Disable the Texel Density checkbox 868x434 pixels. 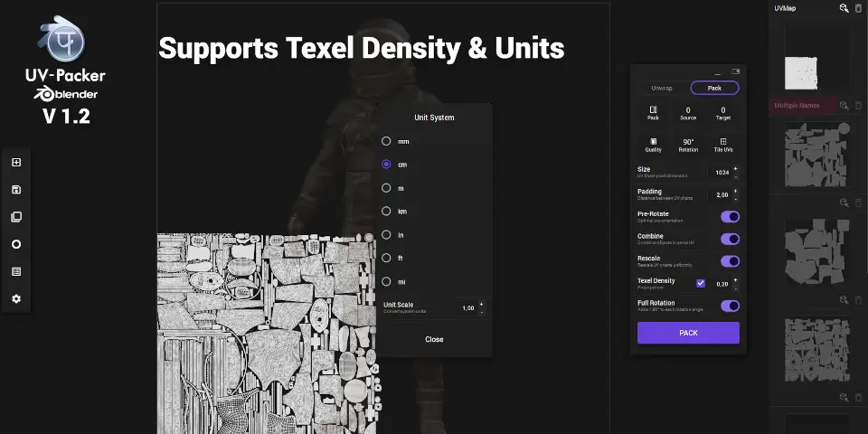tap(701, 283)
